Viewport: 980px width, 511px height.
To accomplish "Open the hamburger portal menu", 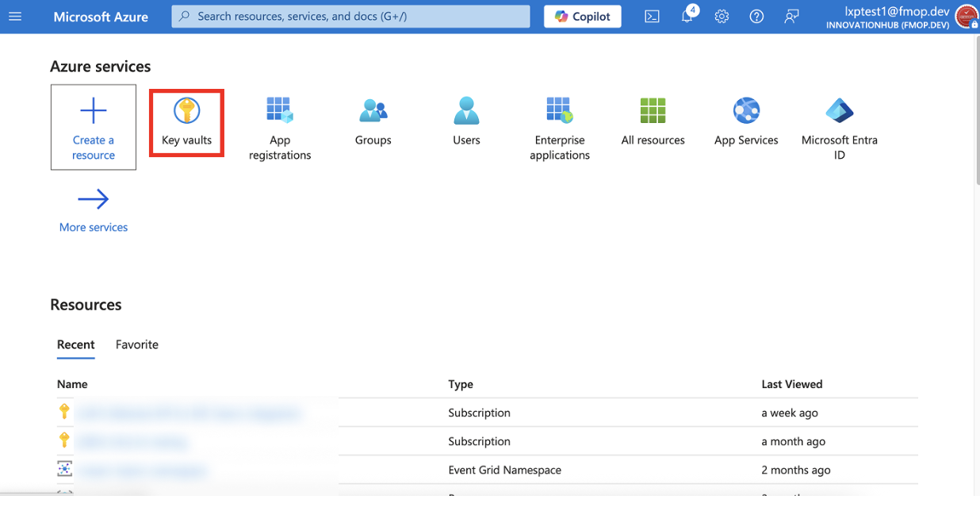I will click(x=15, y=17).
